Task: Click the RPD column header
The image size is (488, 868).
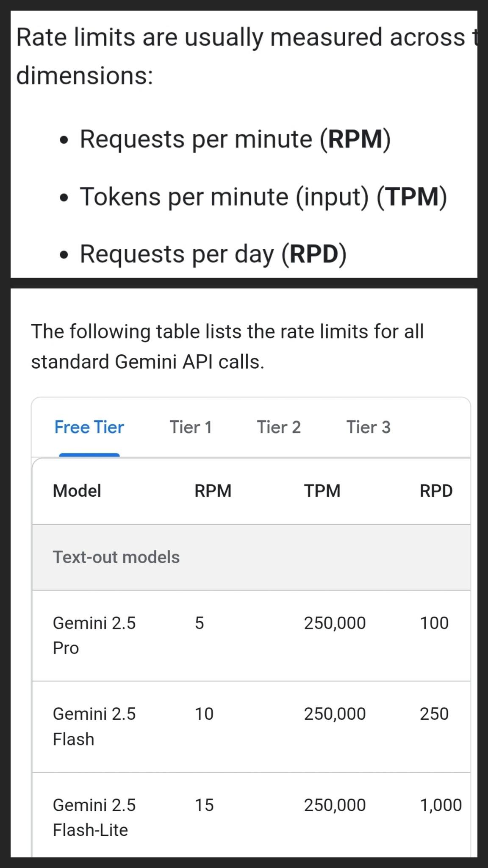Action: pos(436,491)
